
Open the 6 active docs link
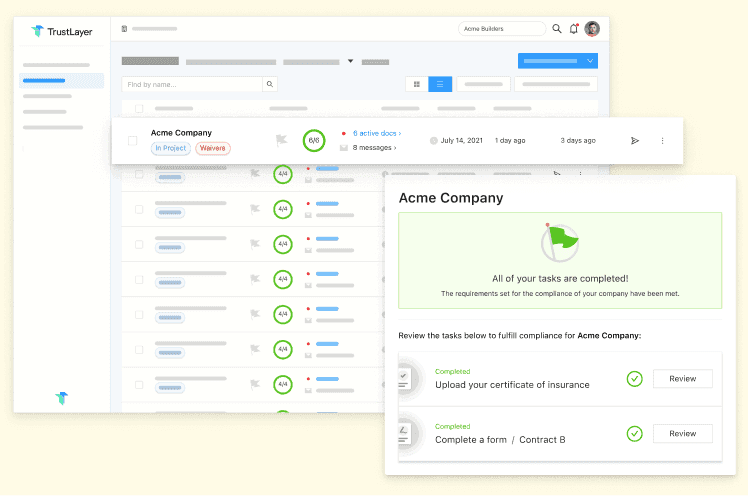(x=377, y=133)
